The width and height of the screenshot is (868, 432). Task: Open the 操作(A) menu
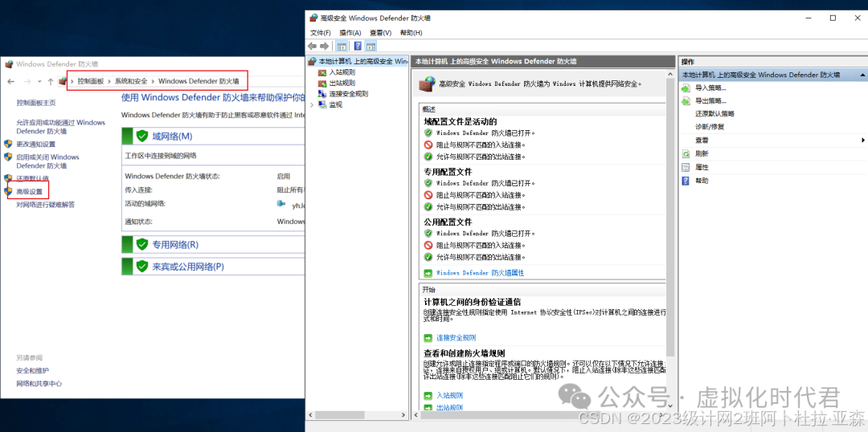coord(350,33)
